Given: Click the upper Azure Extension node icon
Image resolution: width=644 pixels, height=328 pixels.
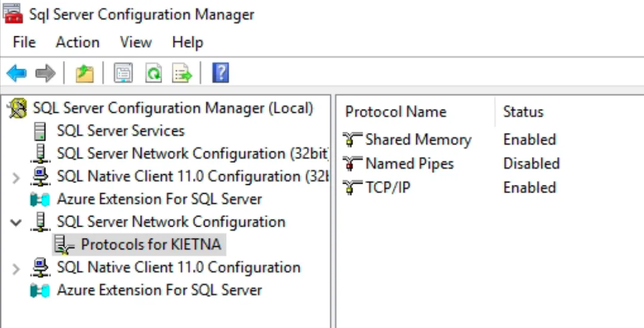Looking at the screenshot, I should coord(41,200).
